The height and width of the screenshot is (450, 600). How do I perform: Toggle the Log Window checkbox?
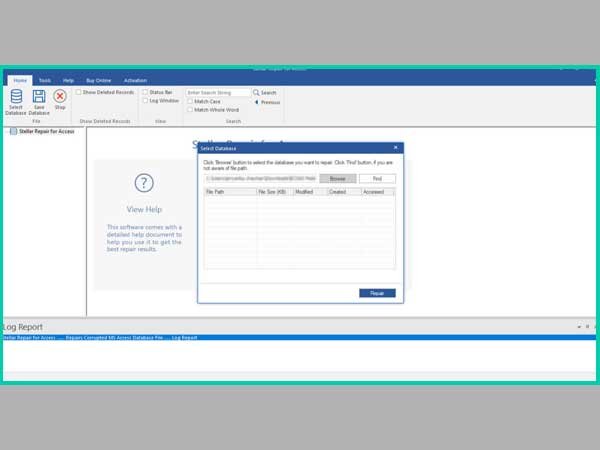(145, 101)
